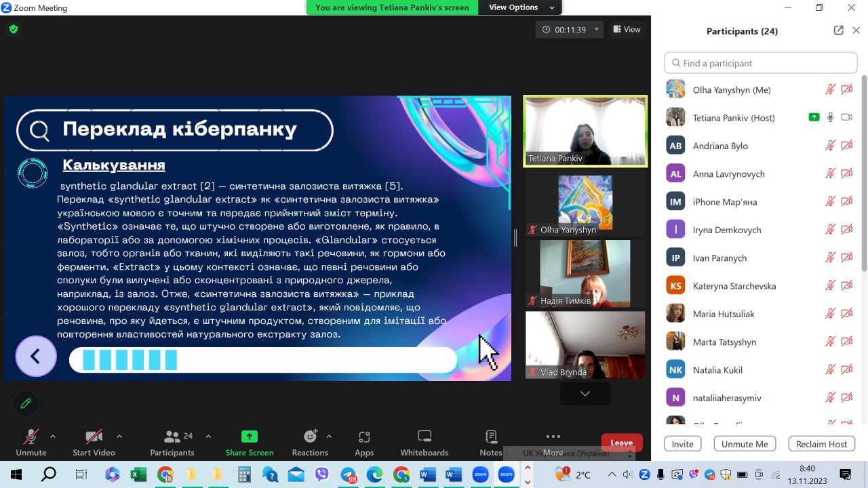Click the slide progress bar
The image size is (868, 488).
tap(263, 360)
